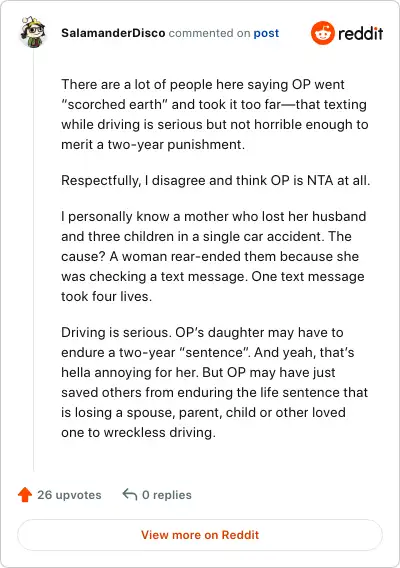Open the blue "post" link
Image resolution: width=400 pixels, height=568 pixels.
tap(266, 33)
